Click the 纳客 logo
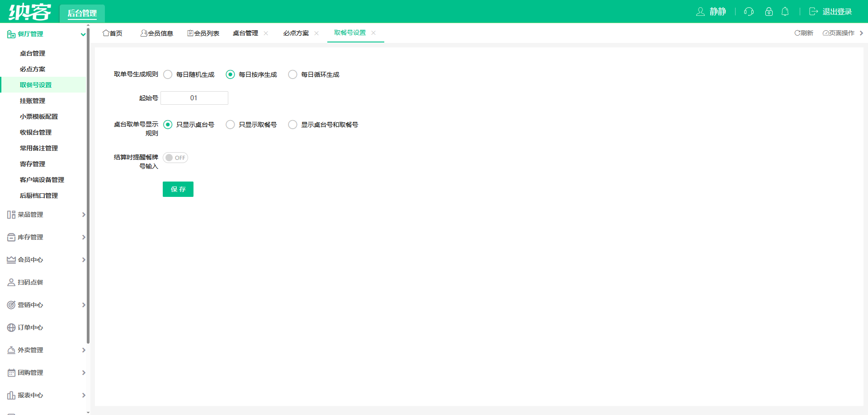 [x=30, y=12]
